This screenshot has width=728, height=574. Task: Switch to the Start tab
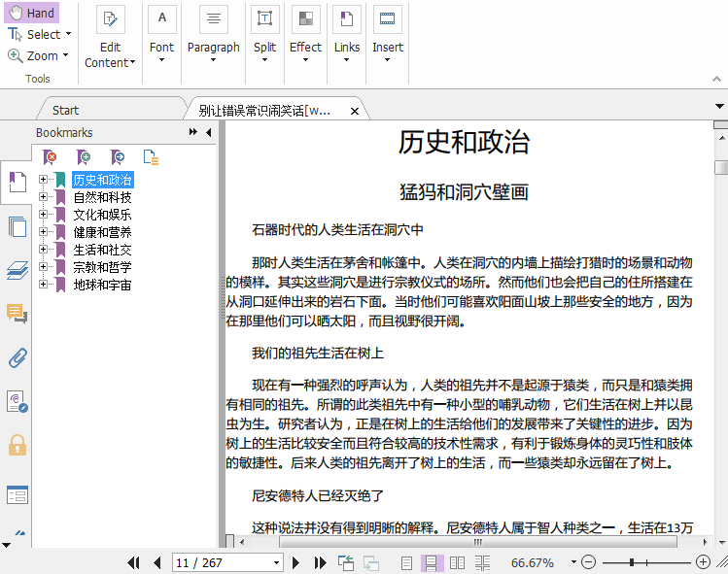66,110
